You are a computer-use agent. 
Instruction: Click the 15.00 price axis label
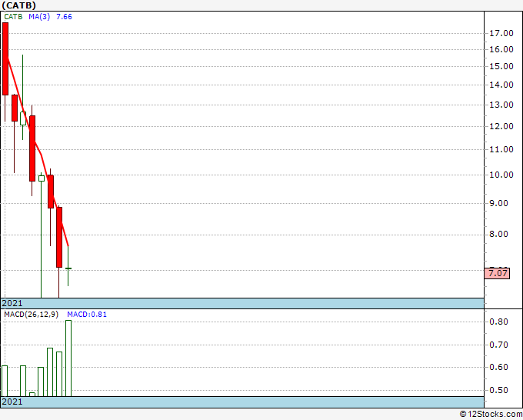pyautogui.click(x=501, y=66)
